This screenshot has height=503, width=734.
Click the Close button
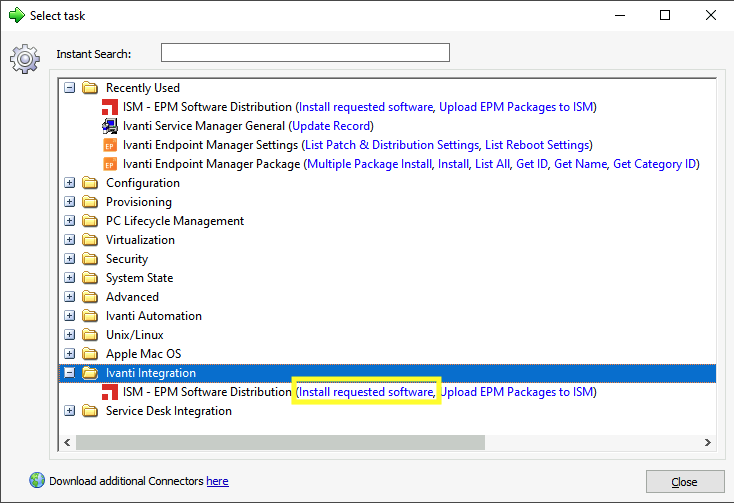(685, 481)
